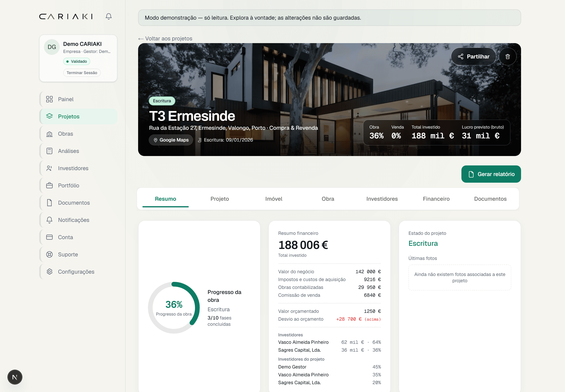The width and height of the screenshot is (565, 392).
Task: Open Análises from the sidebar
Action: pyautogui.click(x=78, y=151)
